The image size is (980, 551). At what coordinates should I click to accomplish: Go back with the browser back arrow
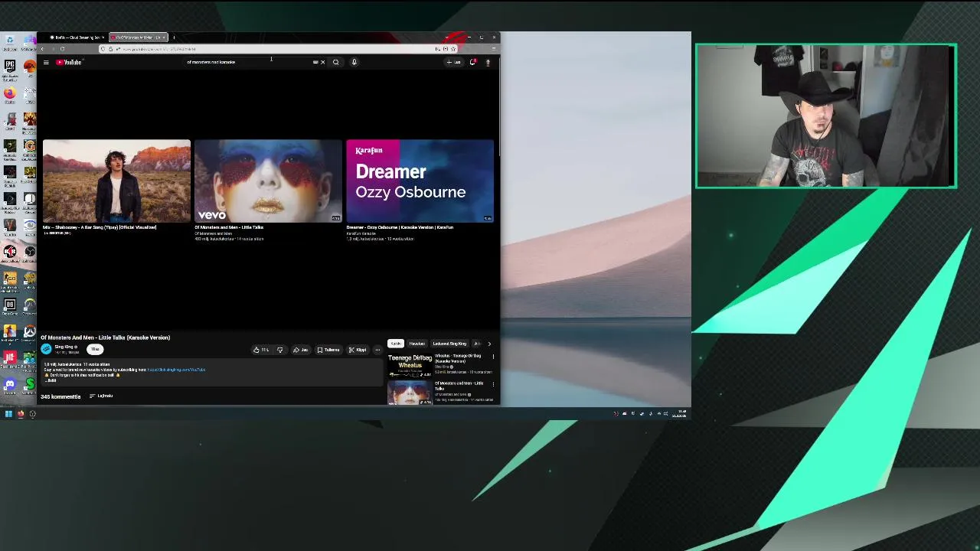click(x=42, y=49)
